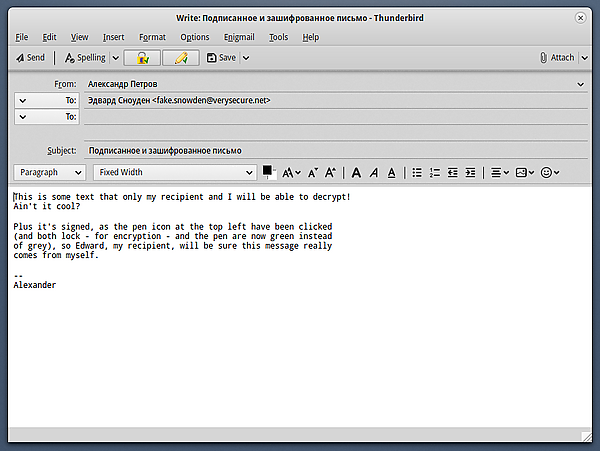Image resolution: width=600 pixels, height=451 pixels.
Task: Open the Enigmail menu
Action: pos(239,37)
